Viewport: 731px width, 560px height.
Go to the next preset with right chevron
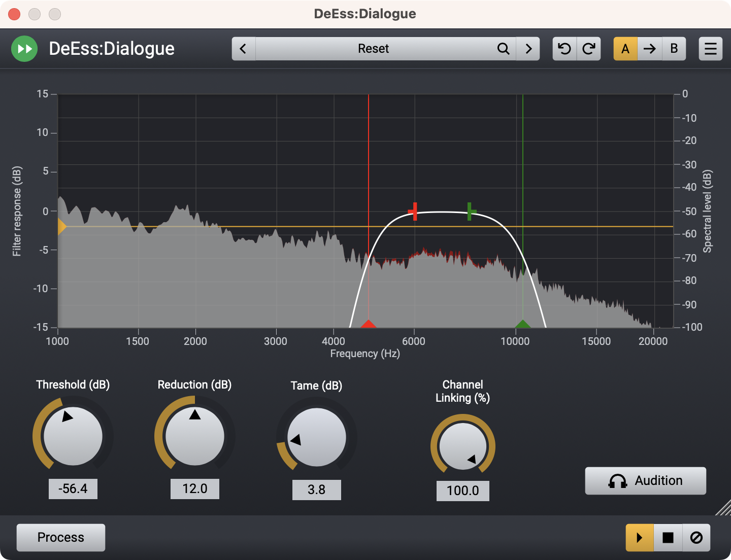pos(528,49)
